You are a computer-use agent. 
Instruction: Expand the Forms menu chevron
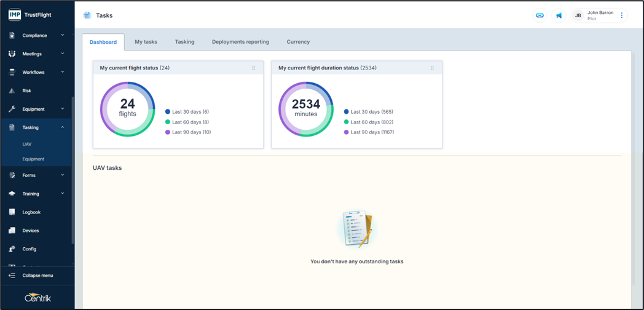click(x=63, y=175)
